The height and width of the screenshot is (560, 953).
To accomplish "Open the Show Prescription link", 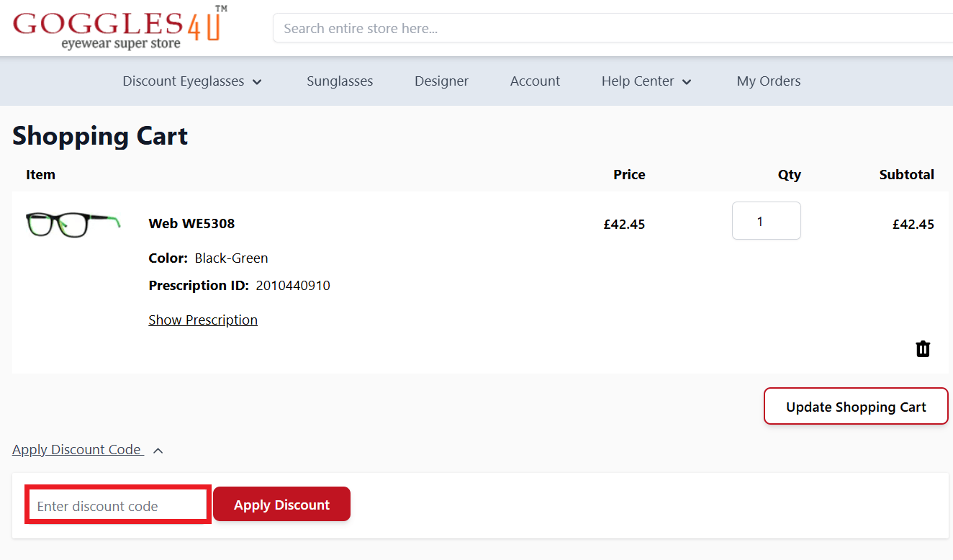I will pos(203,320).
